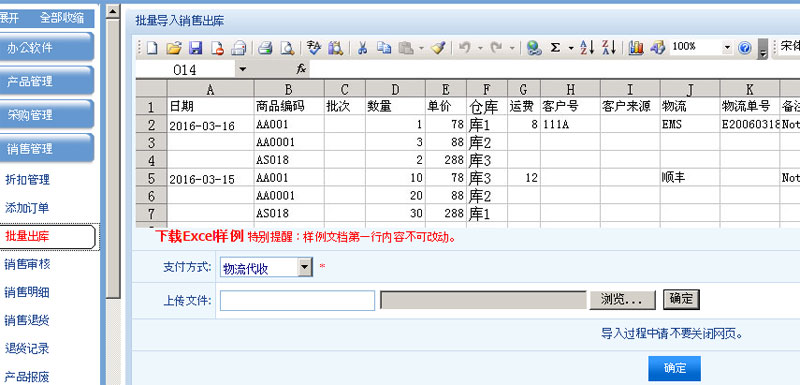Screen dimensions: 800x385
Task: Click the Cut scissors icon
Action: click(x=362, y=48)
